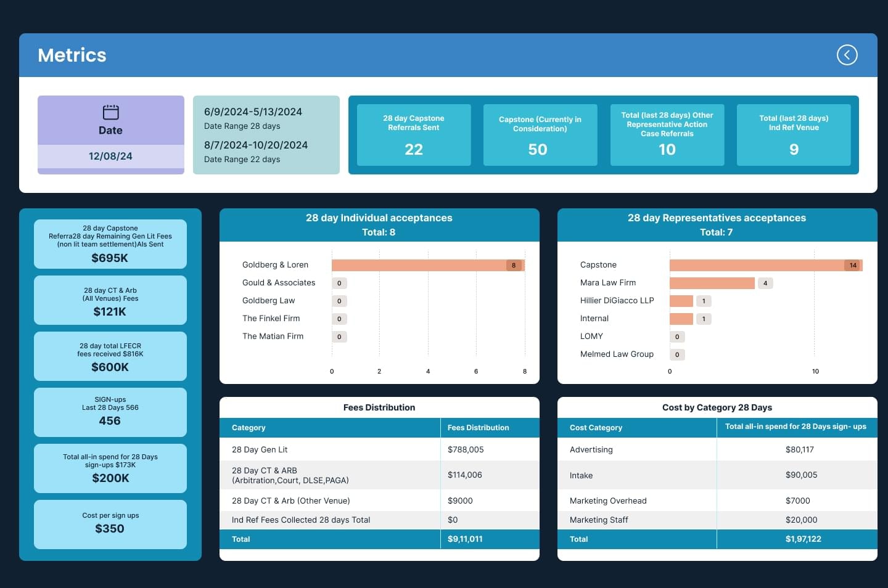Select the $90,005 cell
Viewport: 888px width, 588px height.
pyautogui.click(x=801, y=475)
